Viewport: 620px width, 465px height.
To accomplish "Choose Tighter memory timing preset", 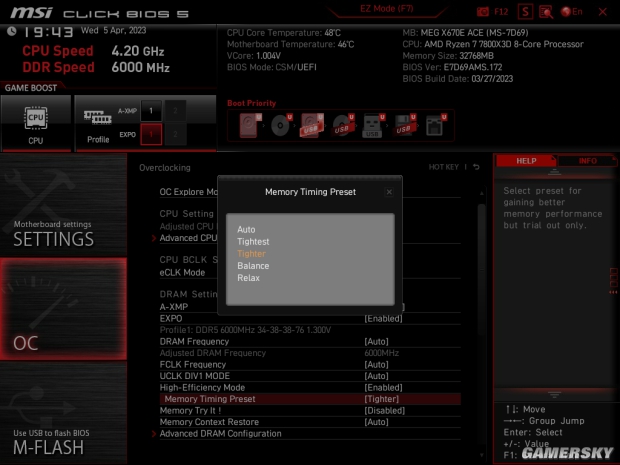I will pos(251,254).
